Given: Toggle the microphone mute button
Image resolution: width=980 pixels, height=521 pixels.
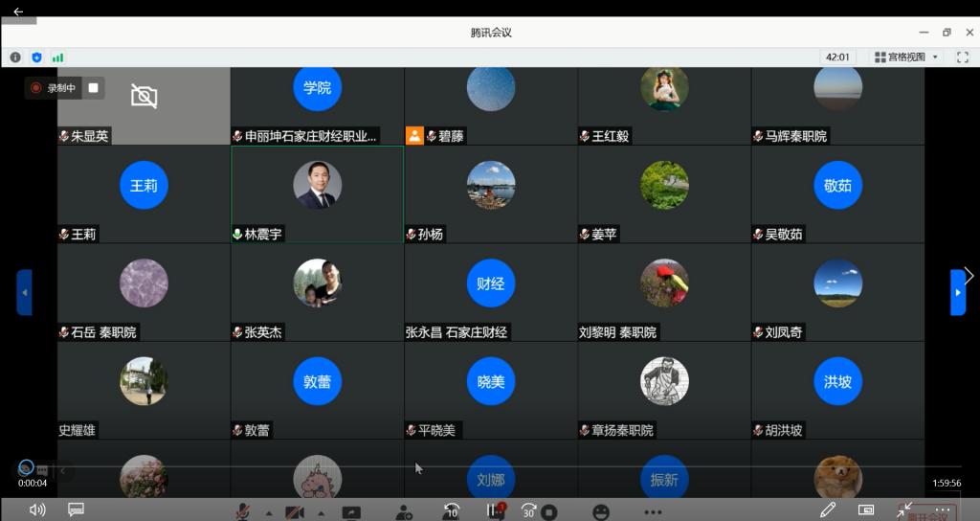Looking at the screenshot, I should (244, 511).
